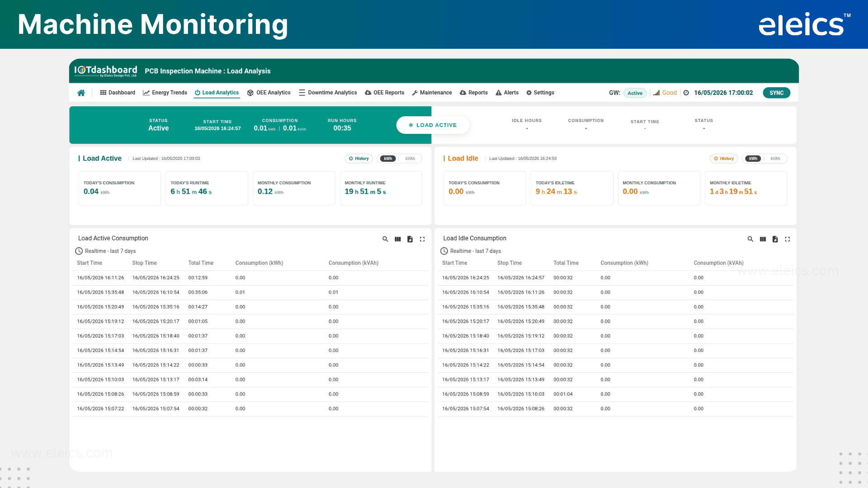Screen dimensions: 868x488
Task: Select Load Active row starting 16/05/2026 16:11:26
Action: pyautogui.click(x=250, y=278)
